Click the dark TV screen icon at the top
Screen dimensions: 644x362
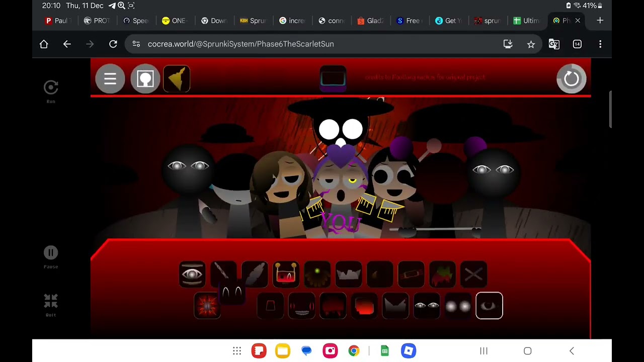(333, 79)
